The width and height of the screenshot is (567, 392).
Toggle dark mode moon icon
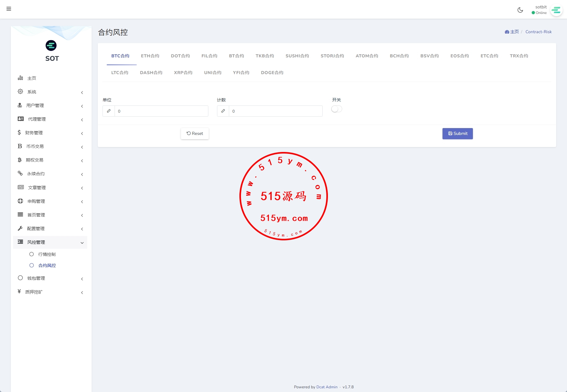[x=520, y=10]
